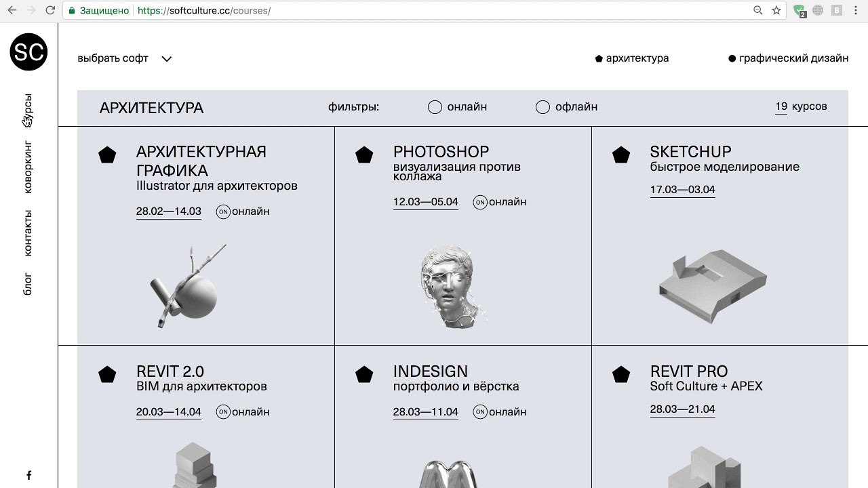The image size is (868, 488).
Task: Click pentagon icon of InDesign card
Action: coord(364,375)
